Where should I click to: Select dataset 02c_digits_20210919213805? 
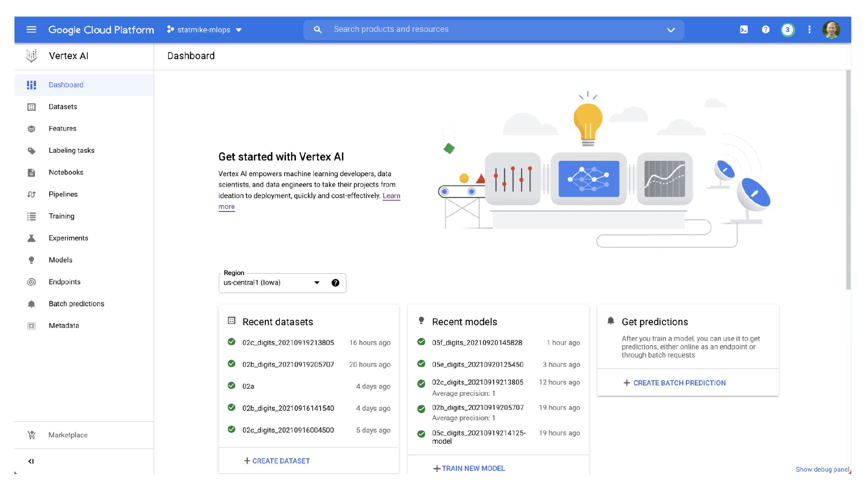point(288,342)
